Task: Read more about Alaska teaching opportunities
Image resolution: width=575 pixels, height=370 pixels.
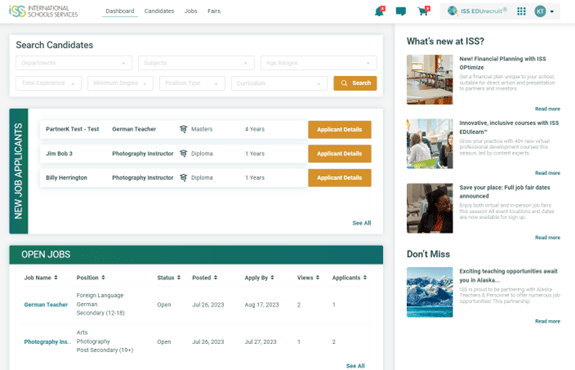Action: pyautogui.click(x=547, y=321)
